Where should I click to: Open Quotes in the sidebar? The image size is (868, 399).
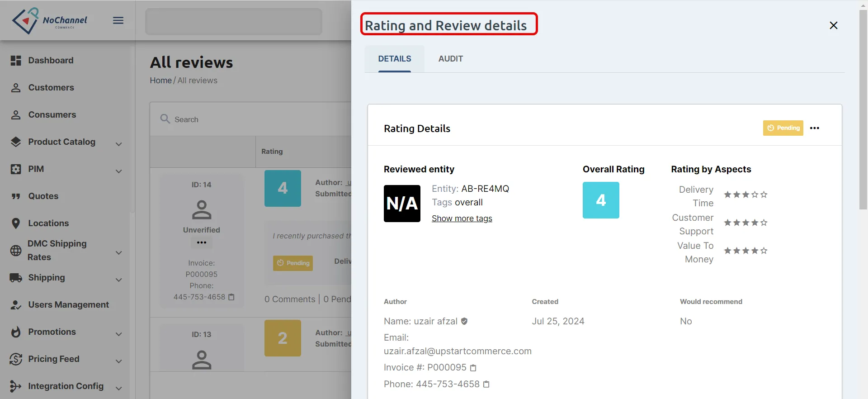[x=43, y=196]
